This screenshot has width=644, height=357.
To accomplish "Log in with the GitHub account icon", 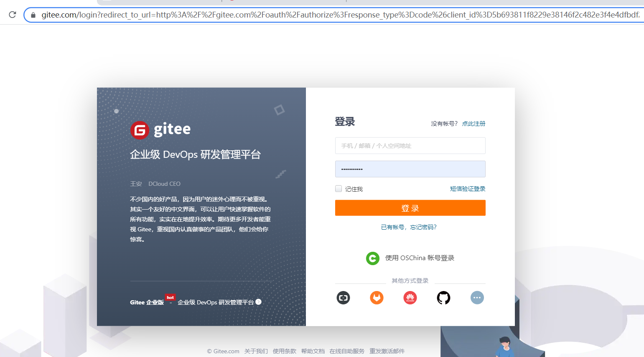I will pos(443,298).
